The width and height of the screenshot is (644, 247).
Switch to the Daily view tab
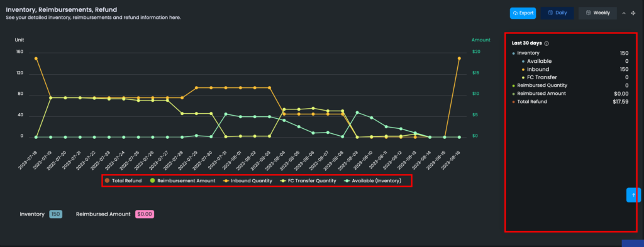[x=557, y=13]
